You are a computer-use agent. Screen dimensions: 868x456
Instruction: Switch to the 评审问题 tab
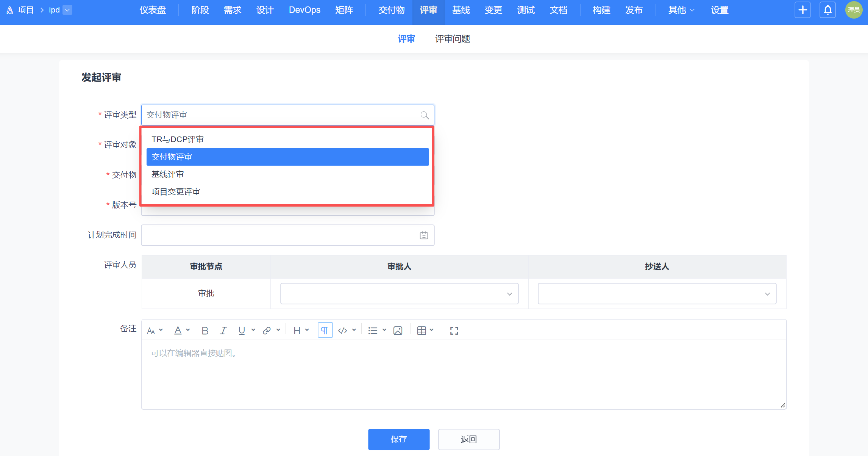pos(452,39)
